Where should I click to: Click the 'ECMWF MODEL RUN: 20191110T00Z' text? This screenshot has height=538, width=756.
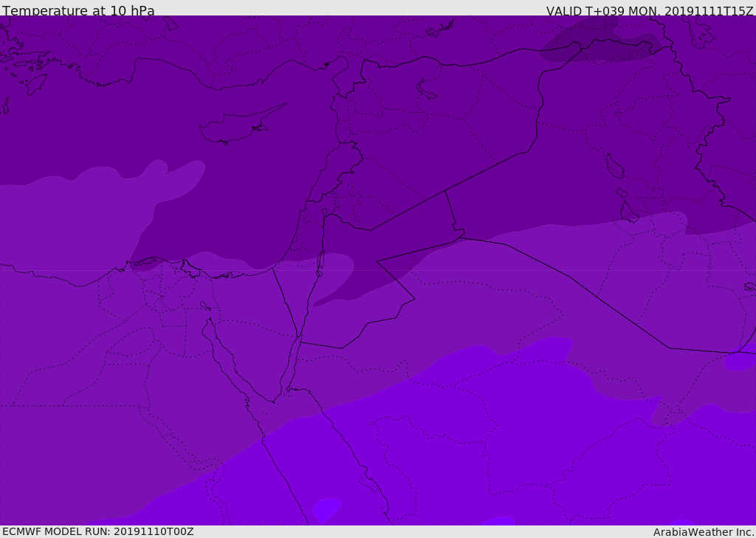click(x=98, y=531)
